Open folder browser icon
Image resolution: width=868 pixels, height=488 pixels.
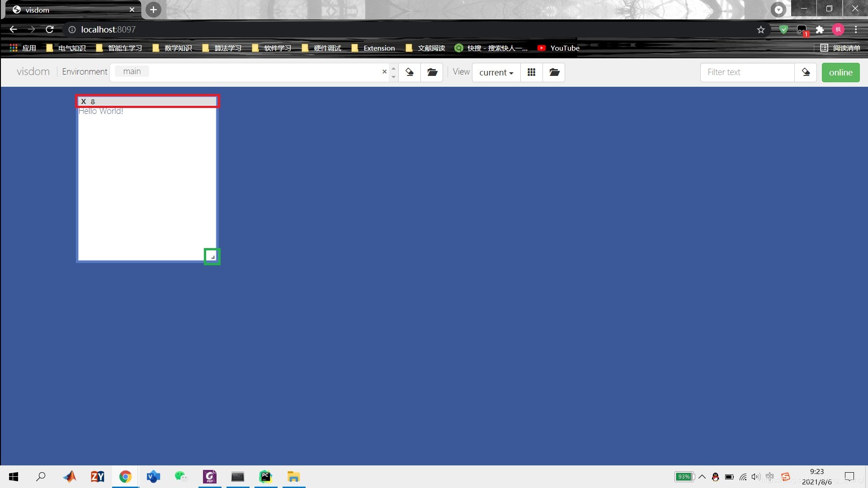[432, 72]
